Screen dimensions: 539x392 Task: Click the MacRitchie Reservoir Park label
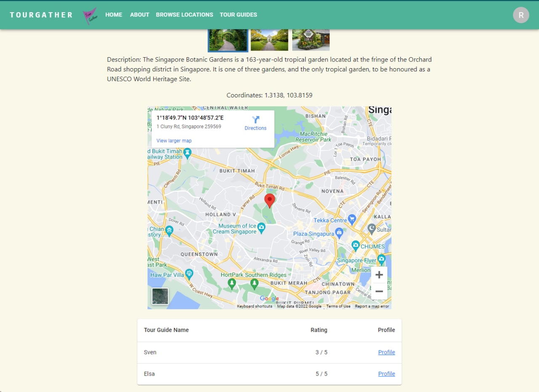tap(313, 137)
